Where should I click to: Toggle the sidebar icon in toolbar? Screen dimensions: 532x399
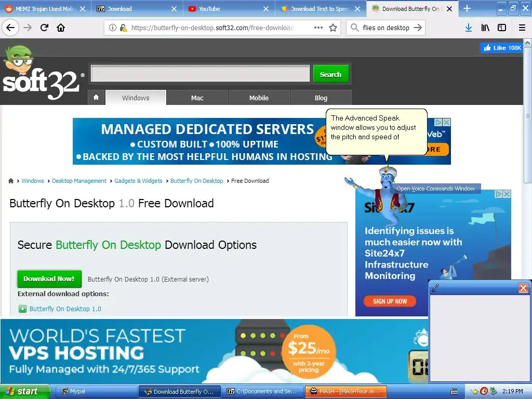[502, 28]
